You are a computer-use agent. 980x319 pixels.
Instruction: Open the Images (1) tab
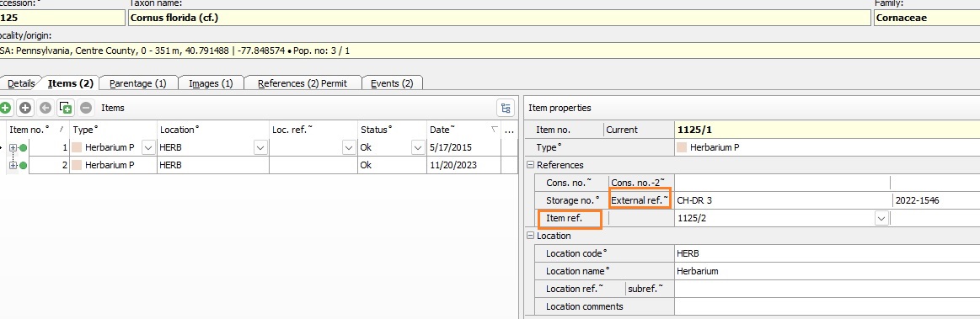pyautogui.click(x=211, y=83)
